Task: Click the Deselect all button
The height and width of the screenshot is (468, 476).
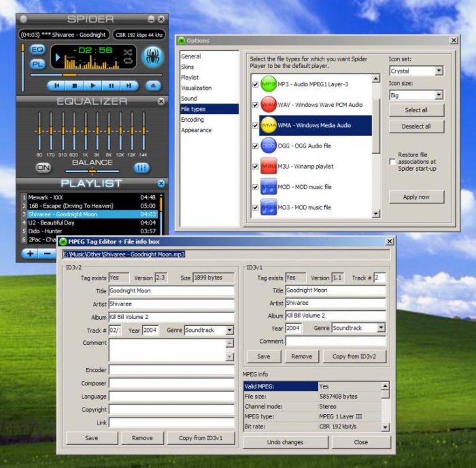Action: click(416, 126)
